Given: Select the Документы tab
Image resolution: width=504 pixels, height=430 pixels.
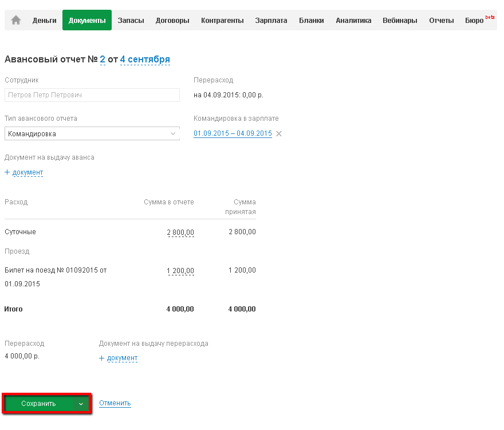Looking at the screenshot, I should coord(87,20).
